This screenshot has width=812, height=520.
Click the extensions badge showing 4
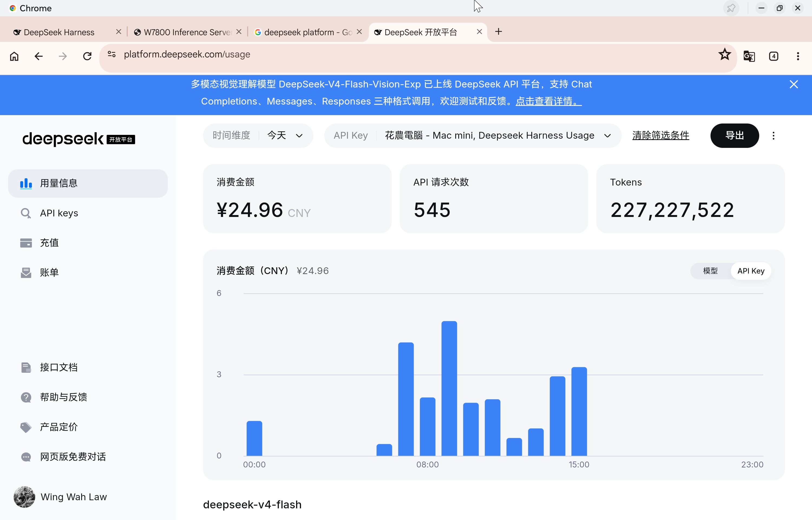(774, 56)
